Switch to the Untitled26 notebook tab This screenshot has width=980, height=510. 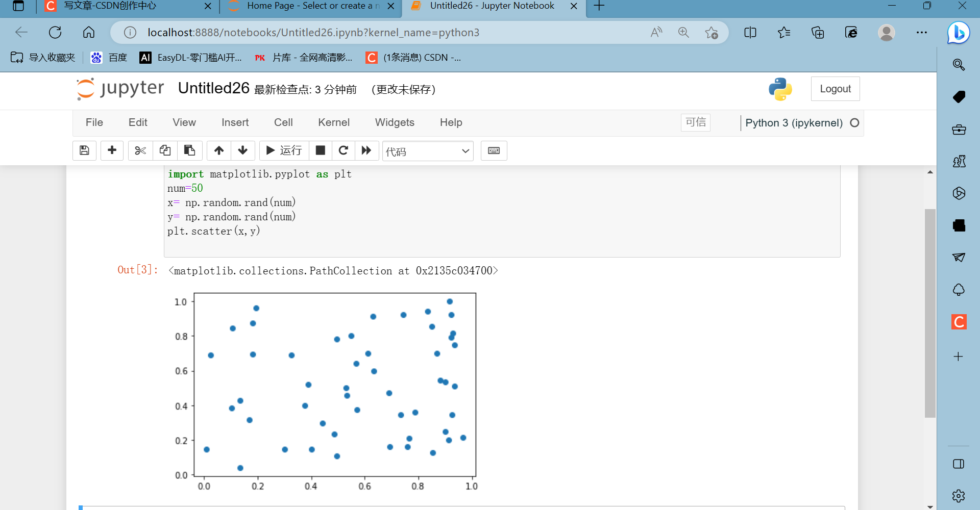coord(490,6)
